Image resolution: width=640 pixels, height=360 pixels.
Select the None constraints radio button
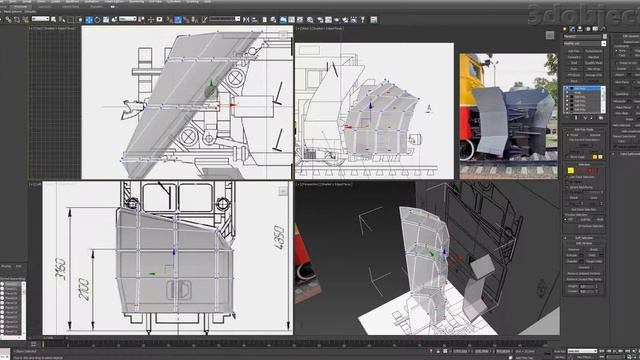[x=616, y=50]
